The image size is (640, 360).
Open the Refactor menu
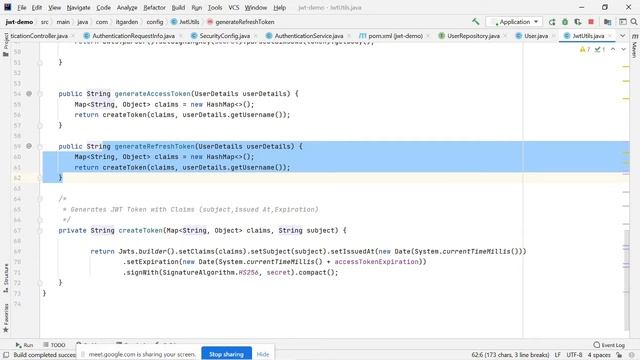(154, 7)
